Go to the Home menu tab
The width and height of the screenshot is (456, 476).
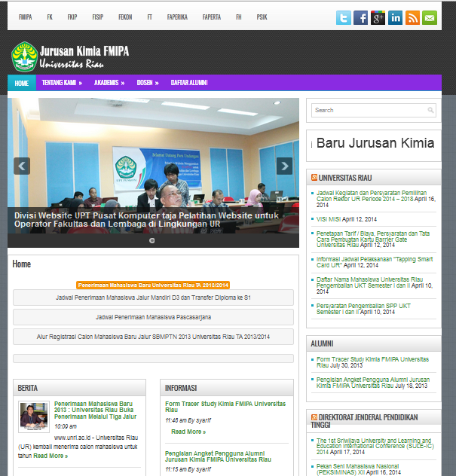pos(22,83)
